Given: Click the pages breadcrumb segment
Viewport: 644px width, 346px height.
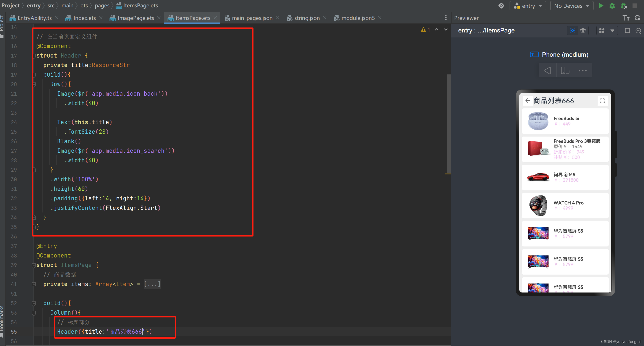Looking at the screenshot, I should point(102,5).
